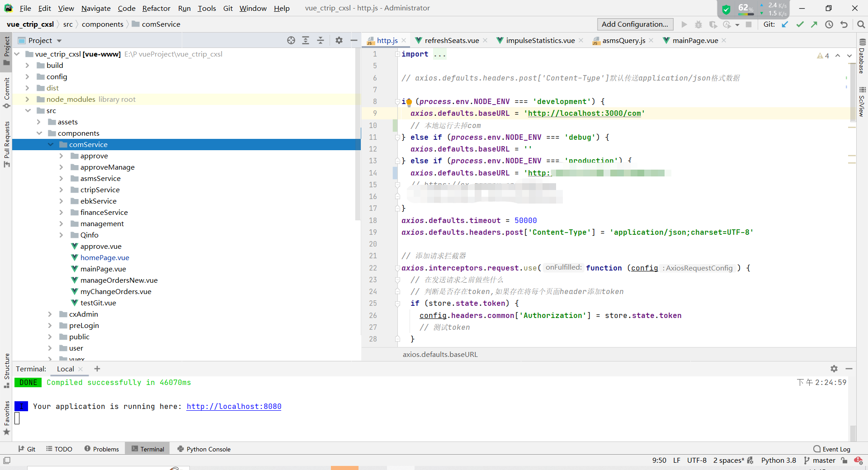Viewport: 868px width, 470px height.
Task: Click Git Commit checkmark icon
Action: tap(800, 24)
